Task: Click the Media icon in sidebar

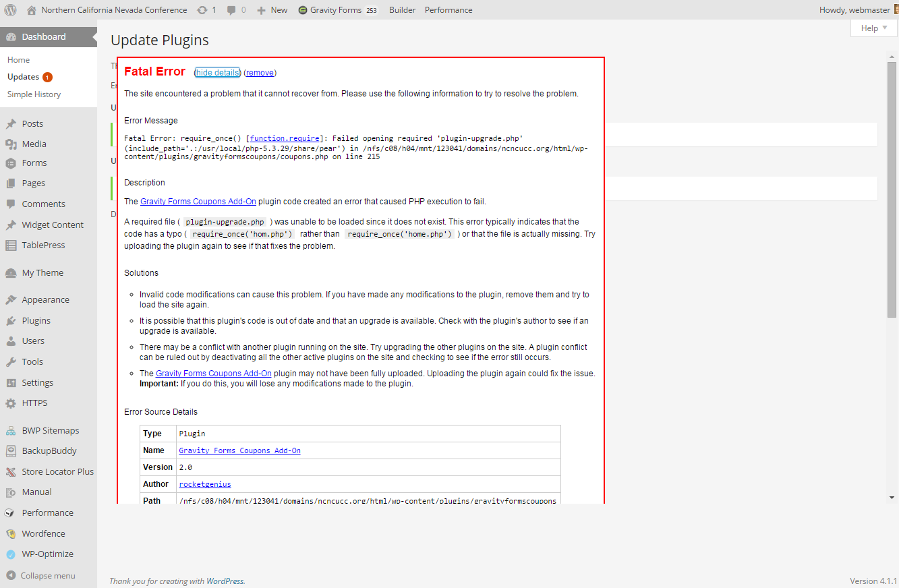Action: coord(11,144)
